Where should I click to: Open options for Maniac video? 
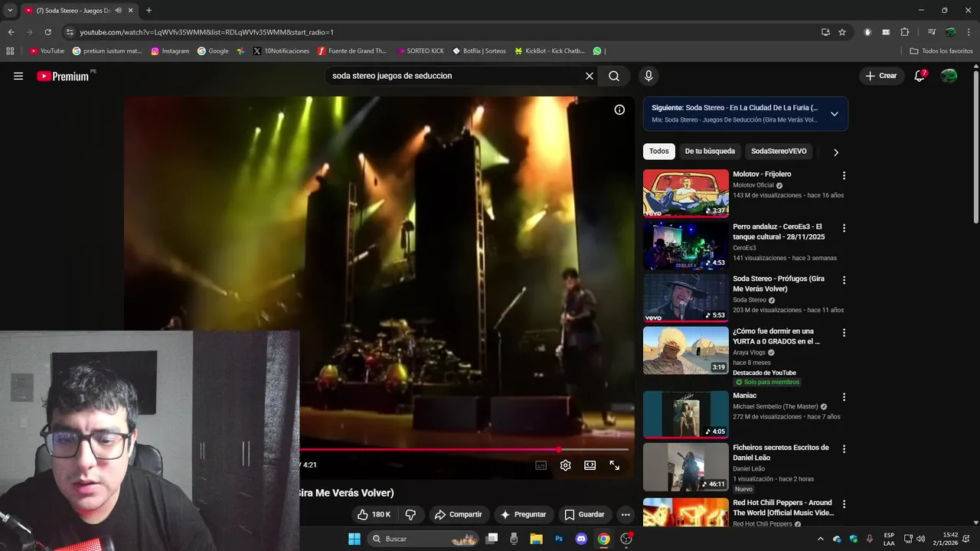(x=844, y=397)
